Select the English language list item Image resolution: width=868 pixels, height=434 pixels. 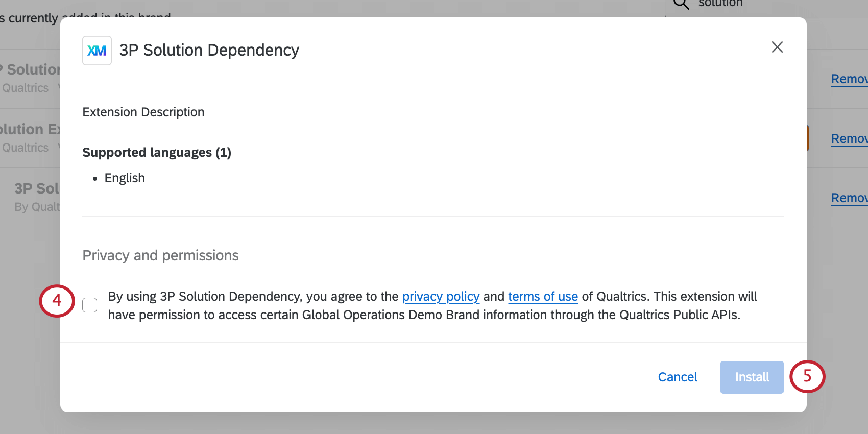point(125,178)
